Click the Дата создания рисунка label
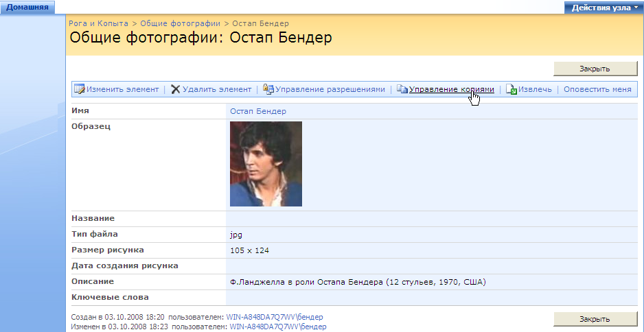This screenshot has height=332, width=644. pos(125,266)
